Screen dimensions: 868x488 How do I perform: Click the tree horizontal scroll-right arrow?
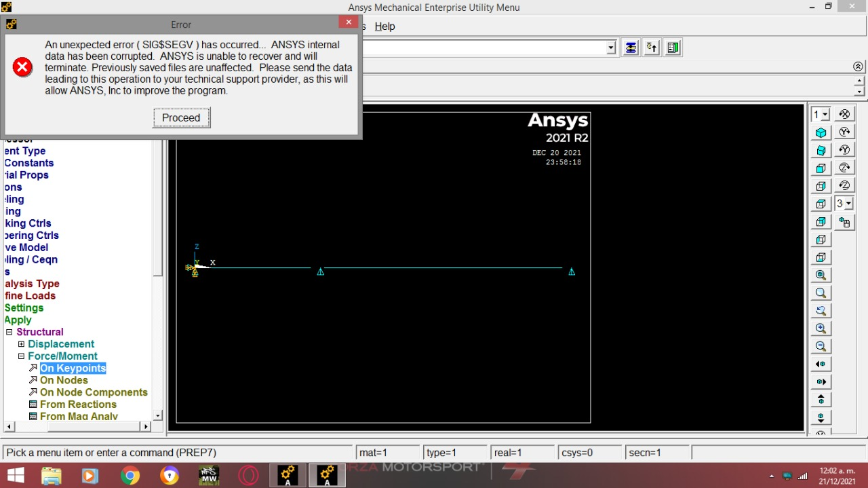(145, 426)
